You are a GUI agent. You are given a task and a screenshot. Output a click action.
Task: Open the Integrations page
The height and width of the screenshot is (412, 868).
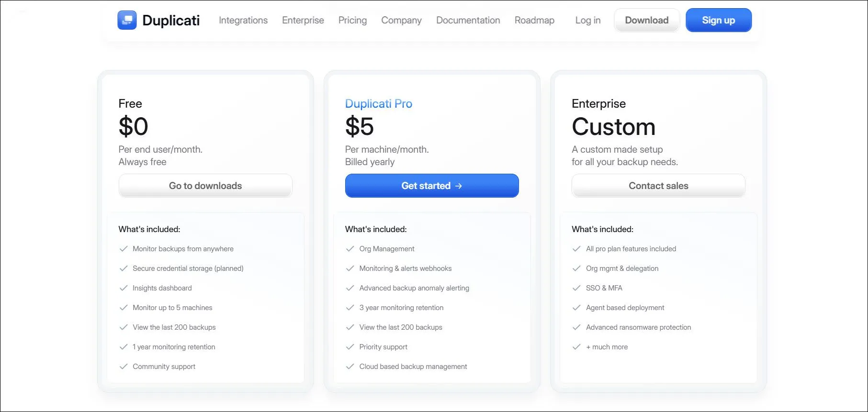click(243, 20)
